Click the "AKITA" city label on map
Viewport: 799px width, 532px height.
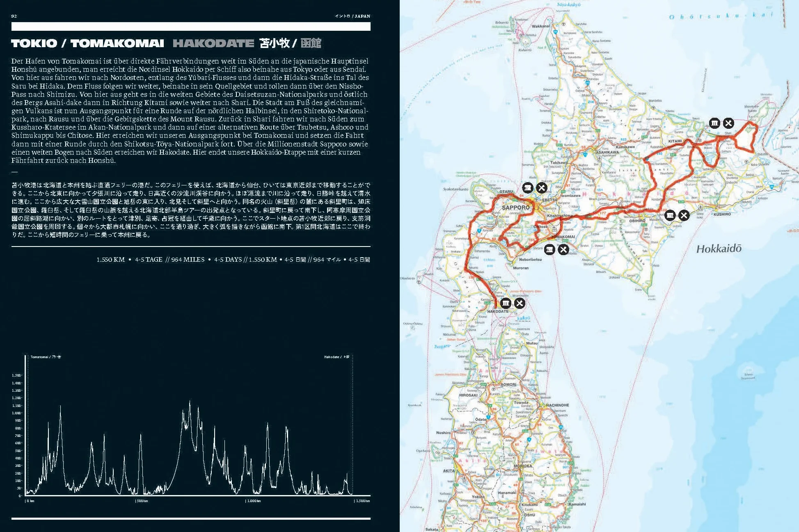coord(449,471)
